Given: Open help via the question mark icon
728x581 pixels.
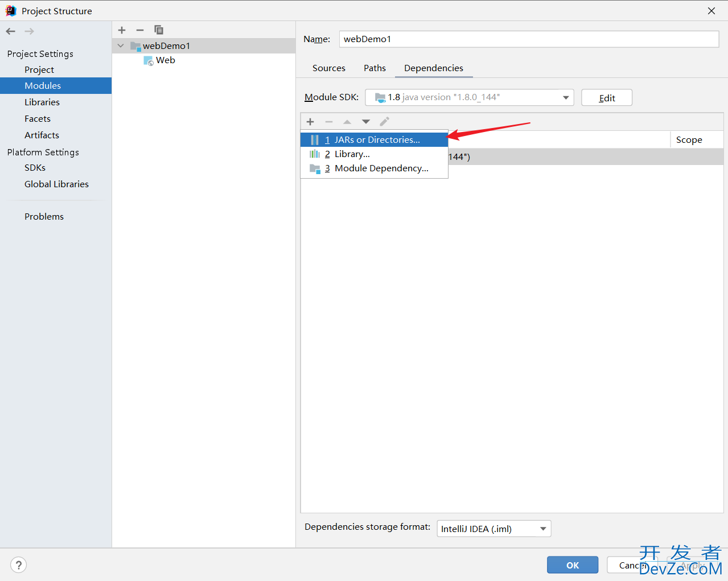Looking at the screenshot, I should tap(19, 565).
